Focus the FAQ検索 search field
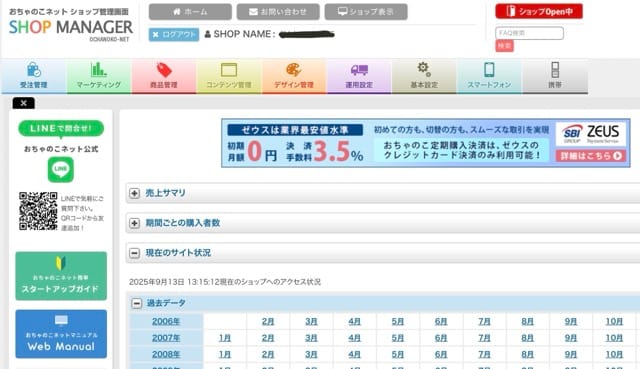 pyautogui.click(x=529, y=33)
